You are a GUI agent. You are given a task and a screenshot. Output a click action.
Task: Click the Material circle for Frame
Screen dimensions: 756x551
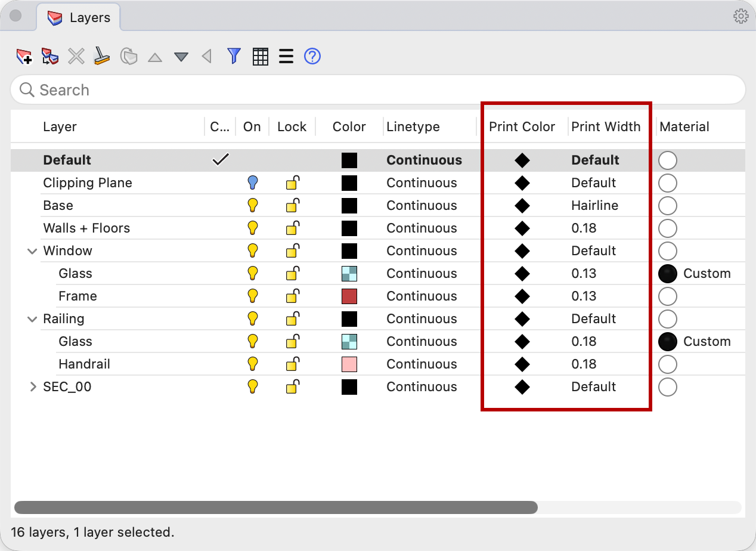coord(668,296)
